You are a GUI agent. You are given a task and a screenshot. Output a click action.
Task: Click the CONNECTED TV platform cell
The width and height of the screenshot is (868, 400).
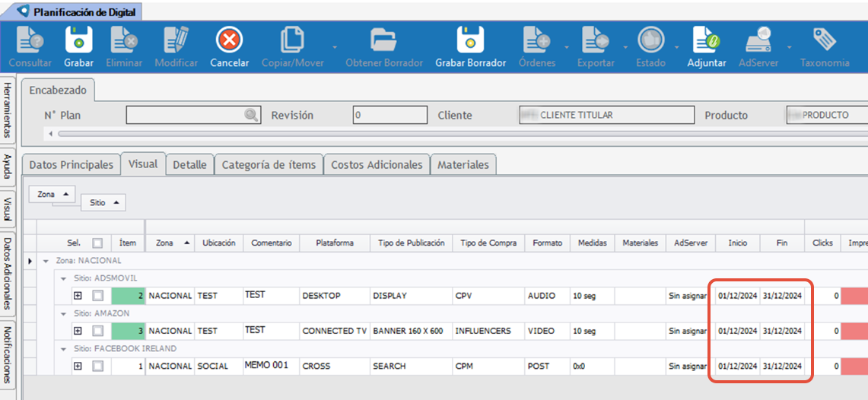(x=335, y=331)
